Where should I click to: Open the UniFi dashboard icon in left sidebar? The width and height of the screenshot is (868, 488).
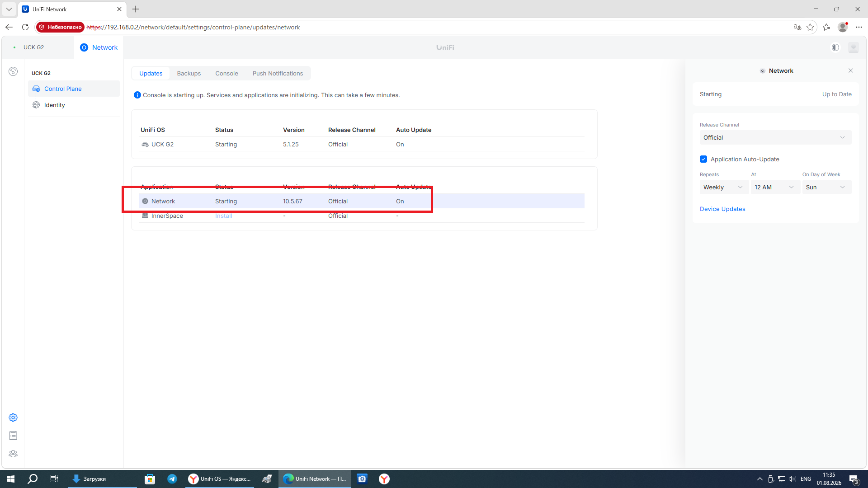tap(13, 71)
